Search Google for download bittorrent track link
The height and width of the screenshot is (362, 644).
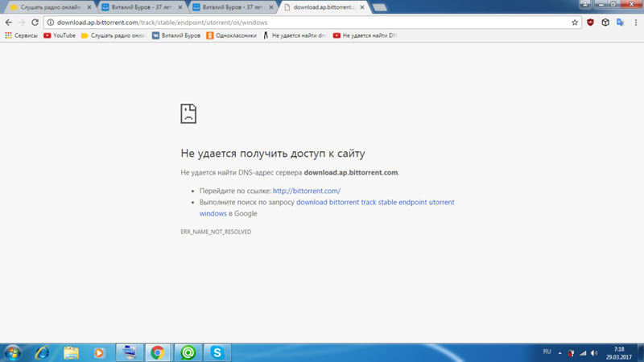tap(327, 208)
